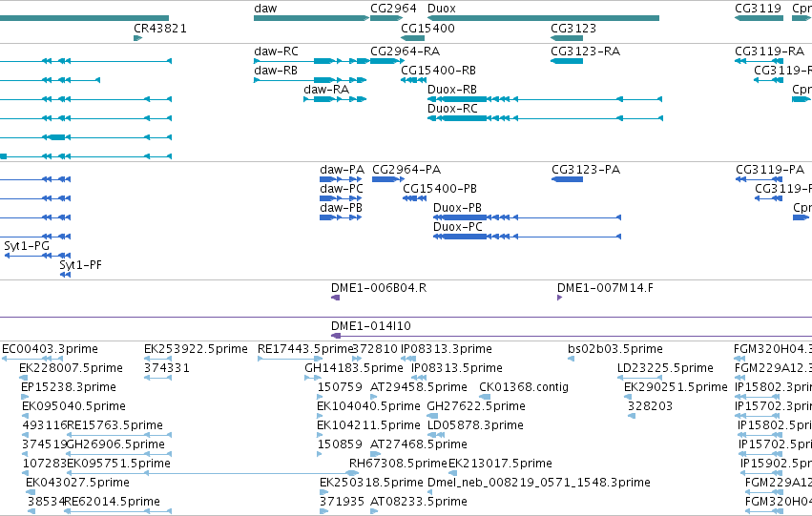Screen dimensions: 812x516
Task: Click the CG3123-PA protein feature
Action: (567, 179)
